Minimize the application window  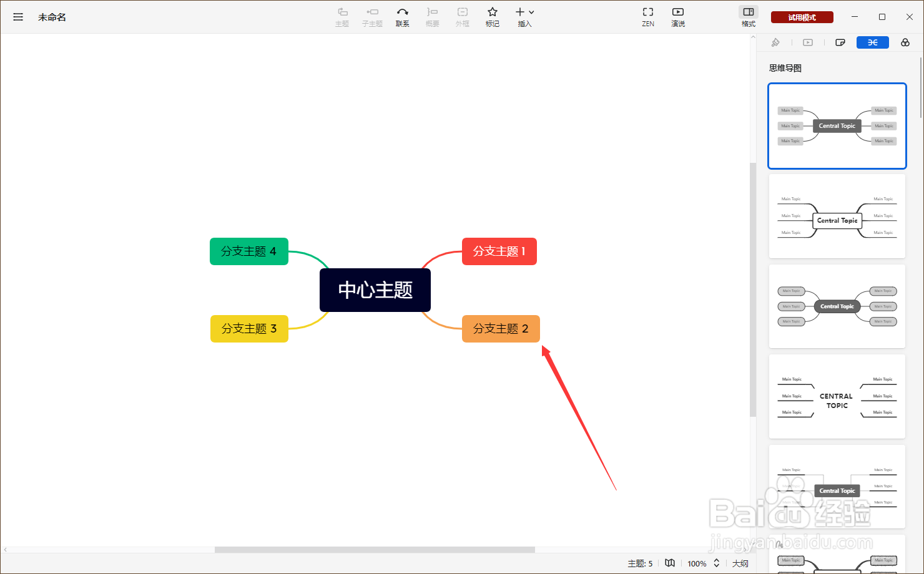pos(855,17)
